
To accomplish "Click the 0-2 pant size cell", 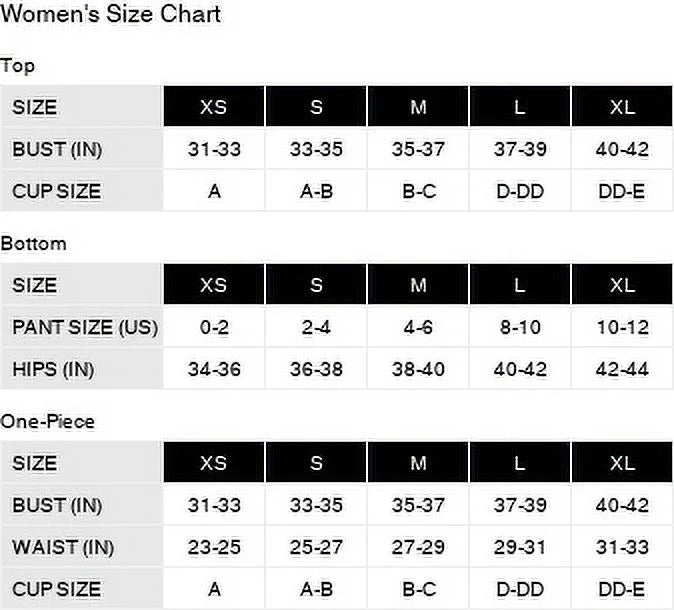I will 214,327.
